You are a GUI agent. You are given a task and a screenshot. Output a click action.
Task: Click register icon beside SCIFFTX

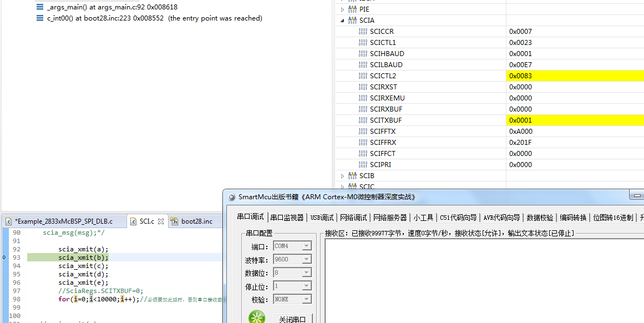[x=363, y=131]
